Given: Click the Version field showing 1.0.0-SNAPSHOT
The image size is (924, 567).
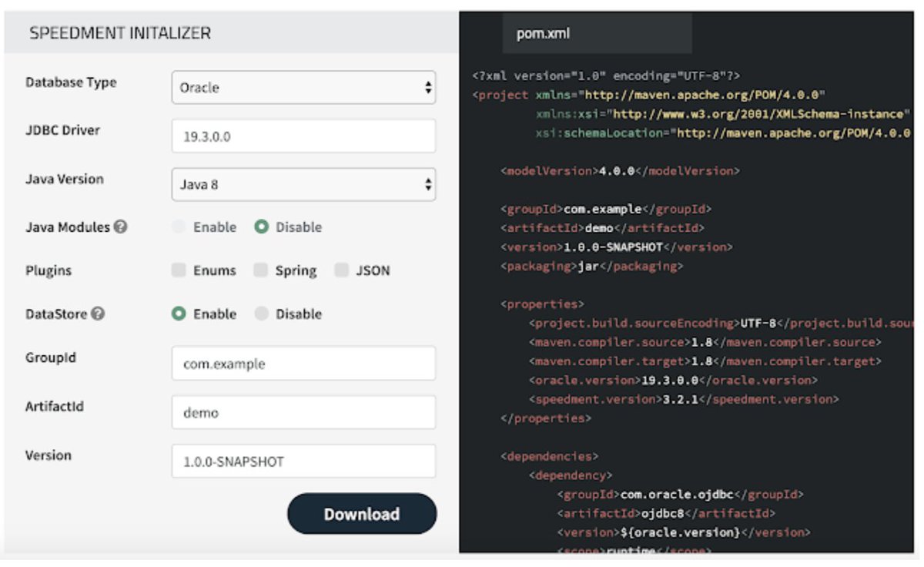Looking at the screenshot, I should pyautogui.click(x=304, y=461).
